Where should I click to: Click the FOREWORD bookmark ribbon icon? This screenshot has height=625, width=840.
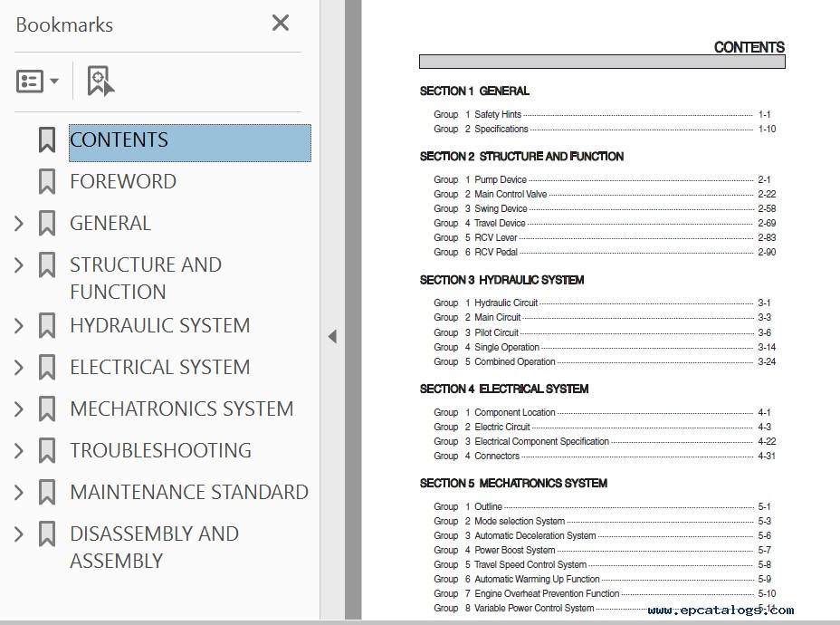[46, 182]
